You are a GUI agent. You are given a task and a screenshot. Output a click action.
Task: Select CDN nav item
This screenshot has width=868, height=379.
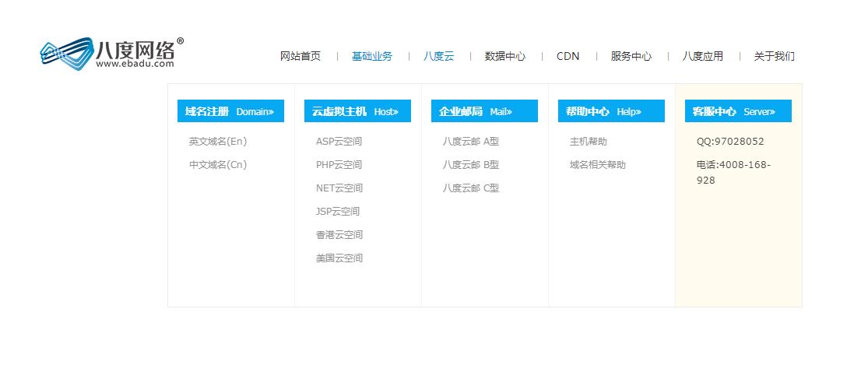(x=568, y=56)
